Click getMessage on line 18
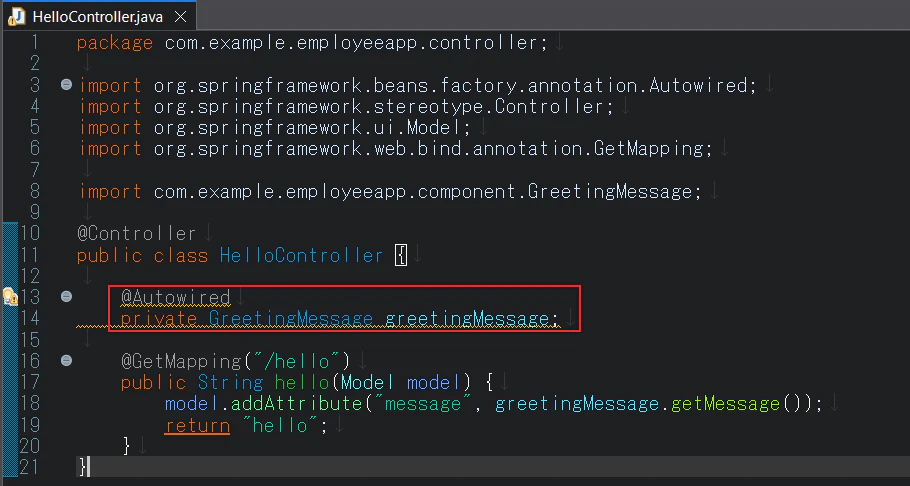The width and height of the screenshot is (910, 486). point(725,404)
